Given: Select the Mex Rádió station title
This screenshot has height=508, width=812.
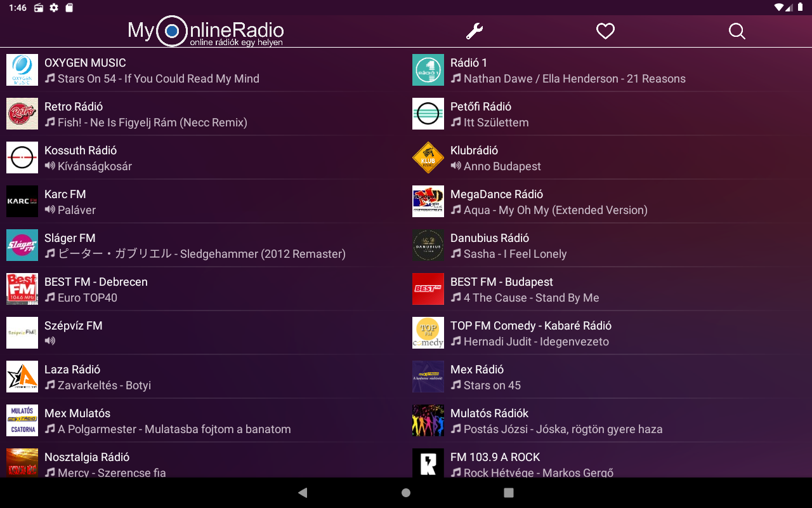Looking at the screenshot, I should (x=477, y=370).
